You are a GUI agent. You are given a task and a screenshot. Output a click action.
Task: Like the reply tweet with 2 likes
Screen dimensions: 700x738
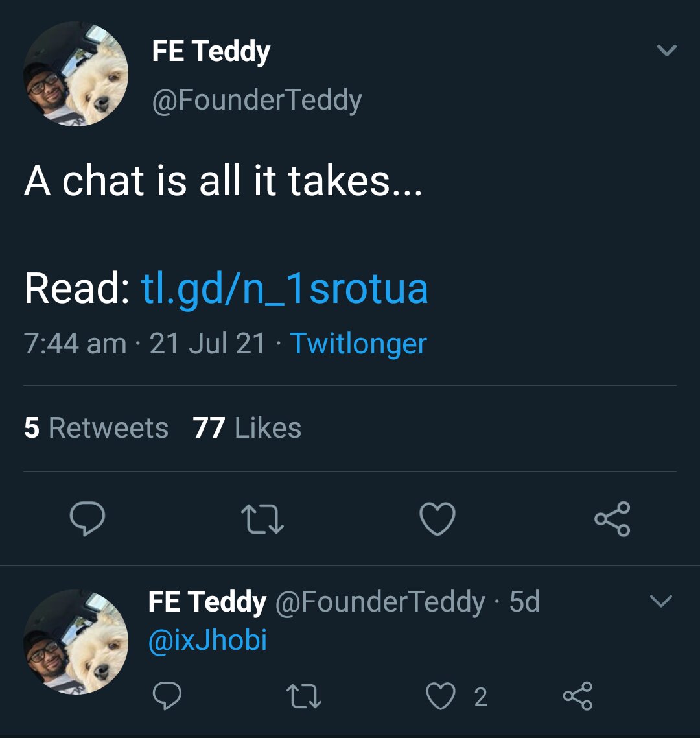click(x=441, y=696)
